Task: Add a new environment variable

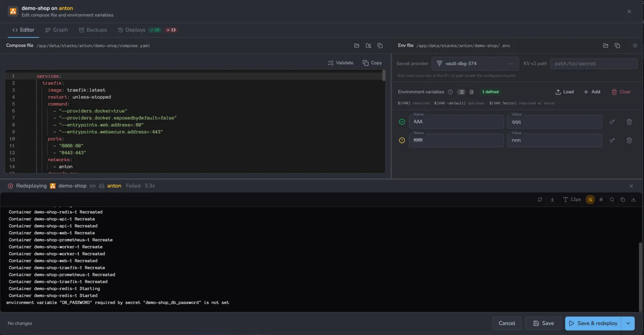Action: 592,92
